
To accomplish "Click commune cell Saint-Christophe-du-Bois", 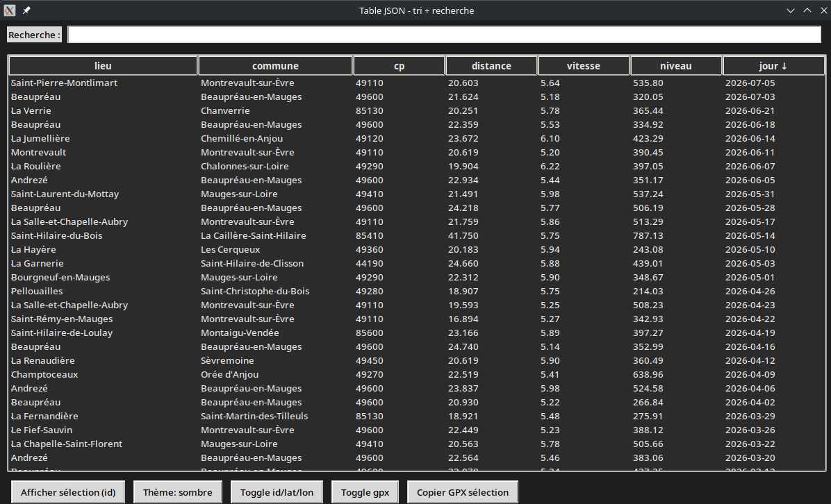I will click(255, 291).
